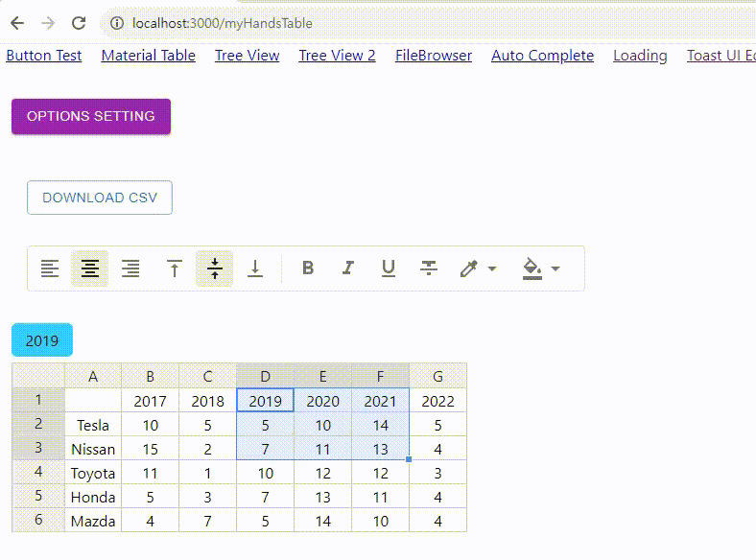Toggle strikethrough formatting
The height and width of the screenshot is (560, 756).
(429, 268)
